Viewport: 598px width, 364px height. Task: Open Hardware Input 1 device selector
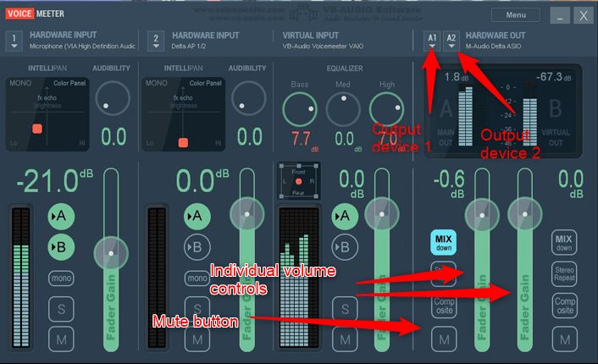pos(14,41)
